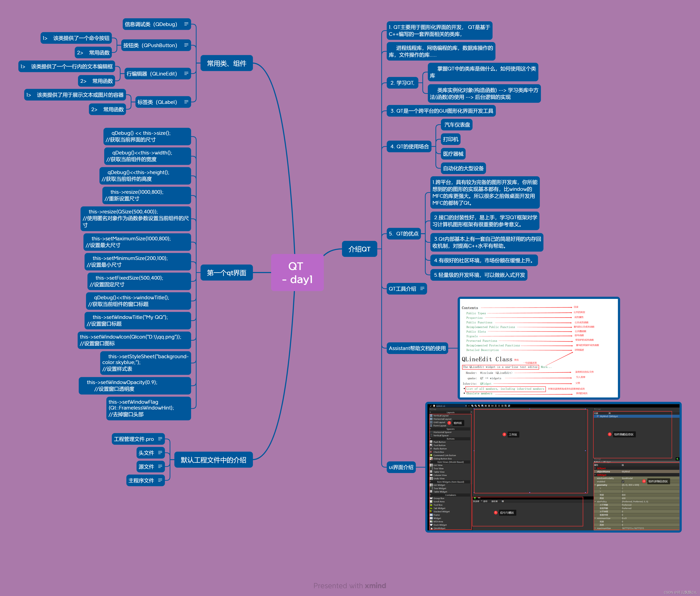Open note icon on 标签类 (QLabel) node

pyautogui.click(x=186, y=102)
